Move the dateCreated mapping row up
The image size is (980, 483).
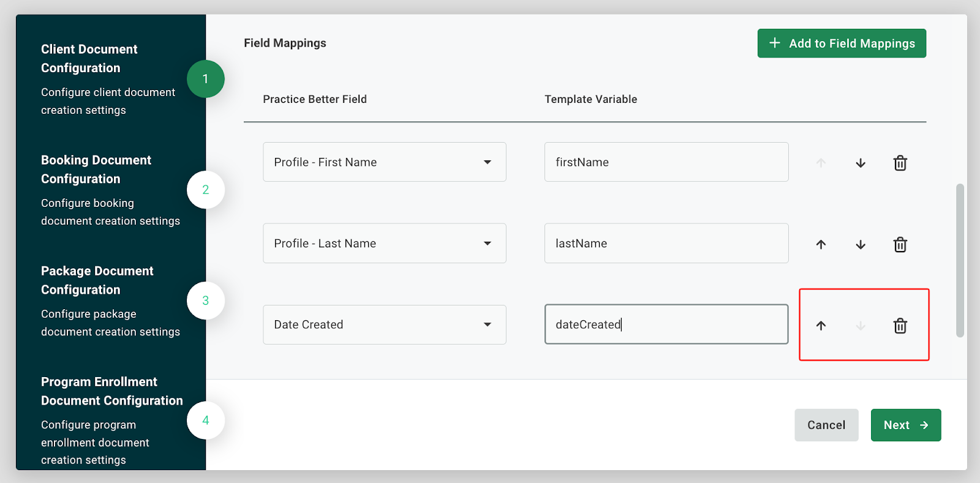point(821,326)
